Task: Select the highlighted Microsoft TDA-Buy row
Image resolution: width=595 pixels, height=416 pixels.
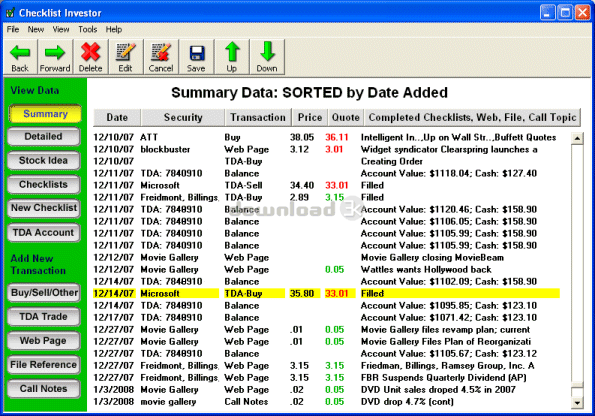Action: [x=326, y=293]
